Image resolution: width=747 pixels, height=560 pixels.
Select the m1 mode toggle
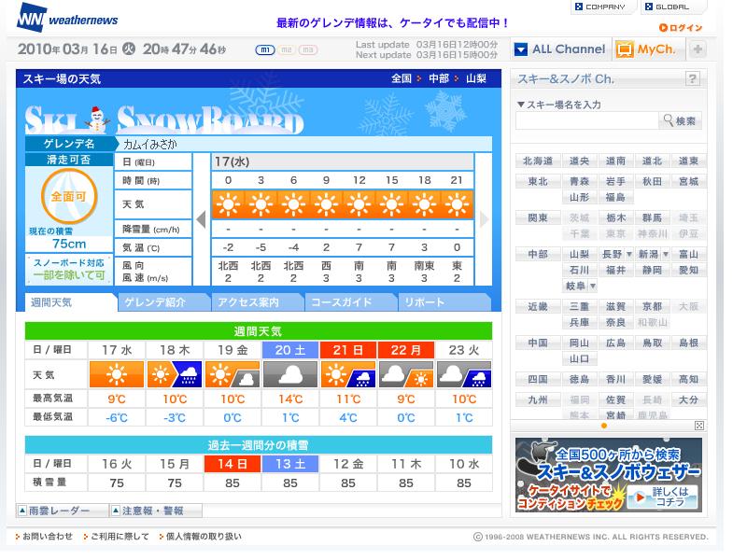tap(265, 49)
